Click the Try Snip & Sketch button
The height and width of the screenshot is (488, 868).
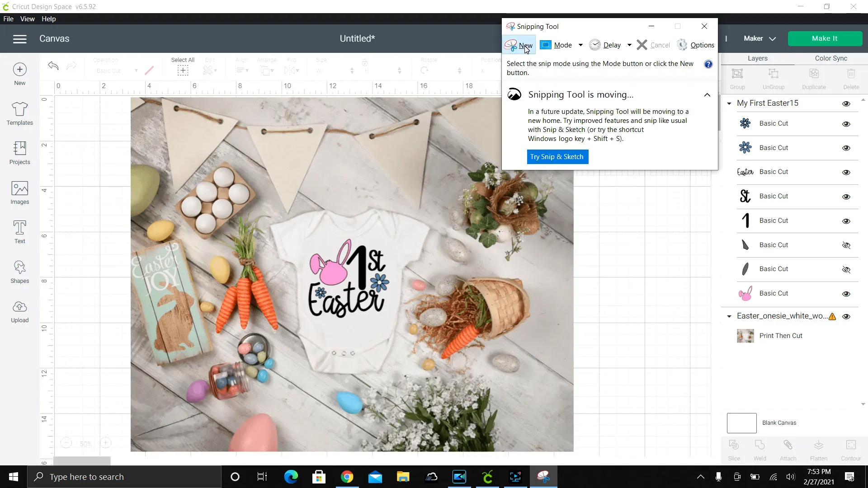coord(557,157)
